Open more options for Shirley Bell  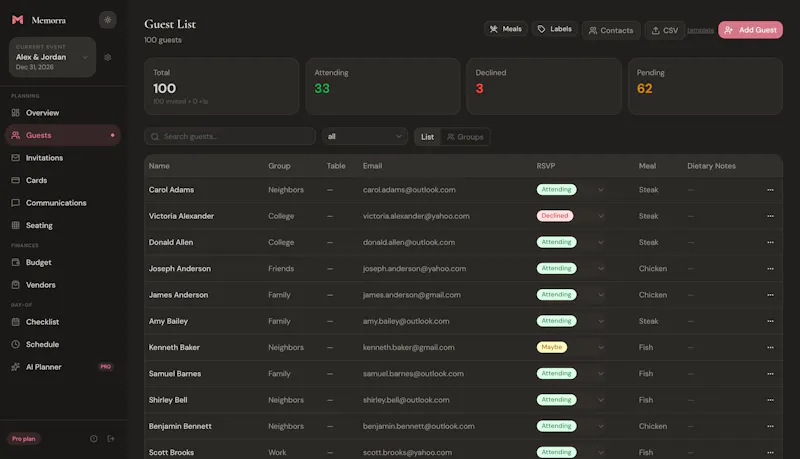point(770,400)
